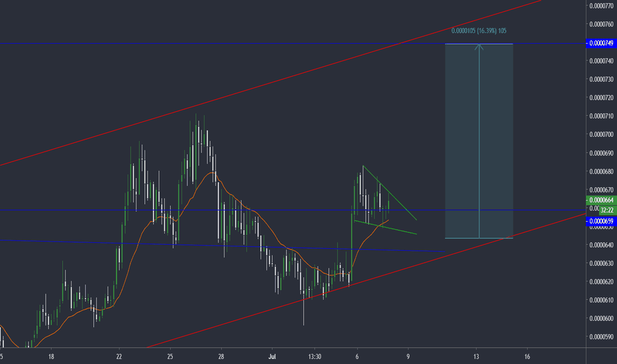Click the 0.0000670 price axis value
This screenshot has height=364, width=617.
pyautogui.click(x=601, y=190)
